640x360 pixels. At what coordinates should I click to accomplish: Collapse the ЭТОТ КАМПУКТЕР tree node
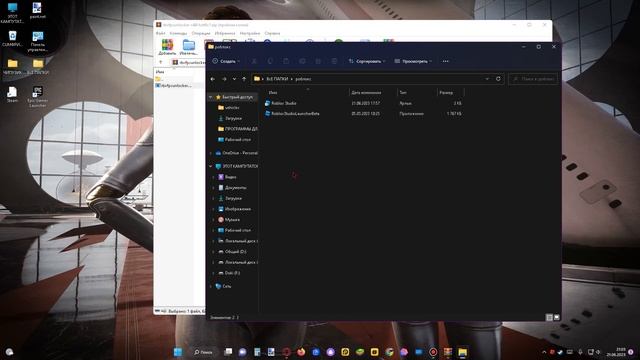(211, 167)
